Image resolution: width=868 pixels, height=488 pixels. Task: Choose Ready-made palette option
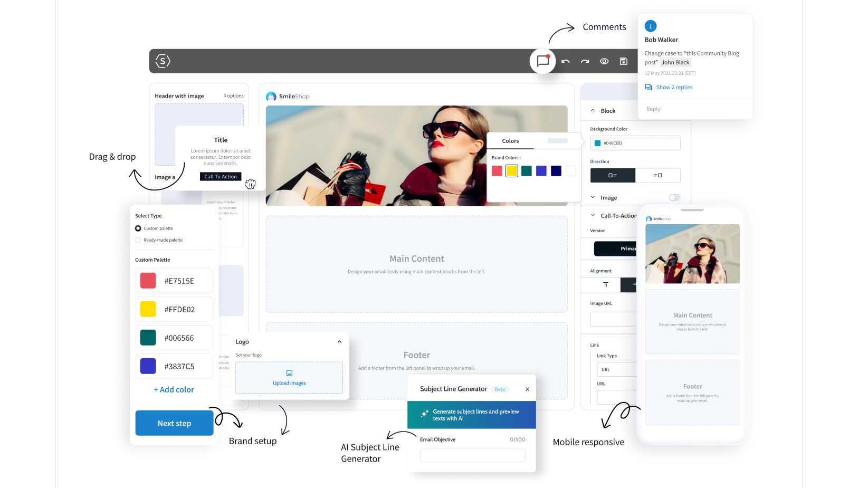point(138,240)
